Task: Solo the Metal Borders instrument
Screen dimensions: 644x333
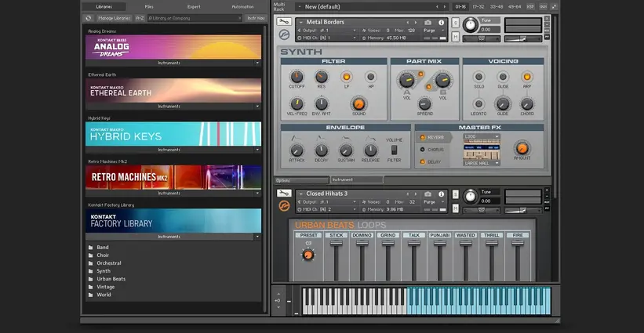Action: tap(455, 23)
